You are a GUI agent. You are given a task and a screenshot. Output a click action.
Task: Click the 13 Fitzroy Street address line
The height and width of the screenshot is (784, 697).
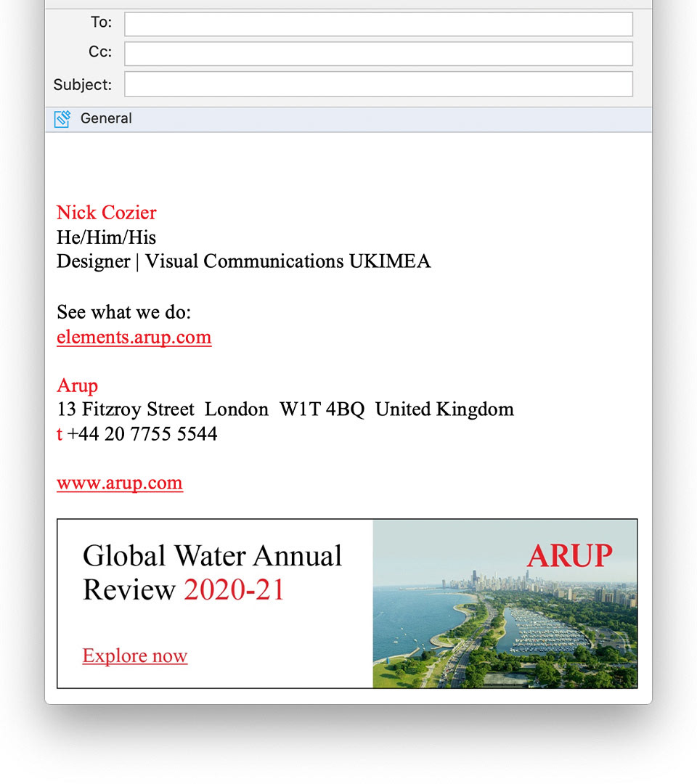285,409
